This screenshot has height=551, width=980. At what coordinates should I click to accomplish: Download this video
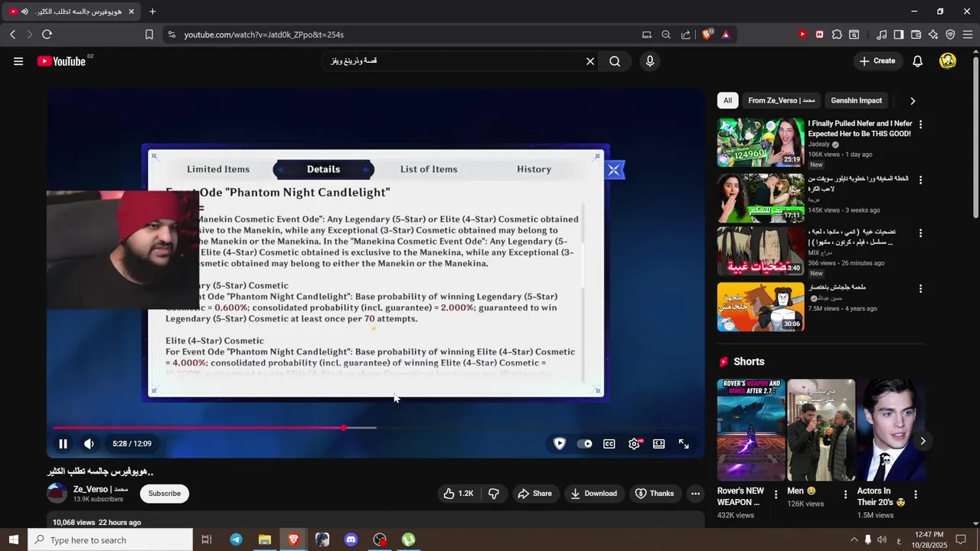(593, 494)
